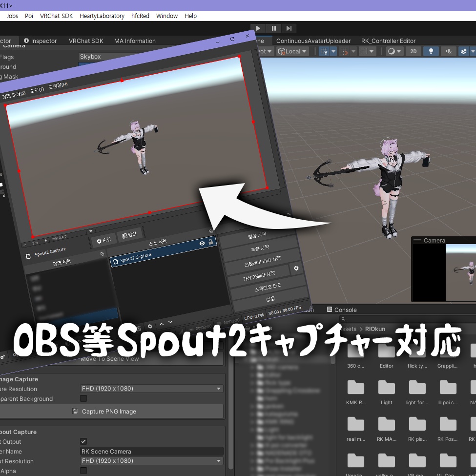Toggle the grid visibility icon in Scene toolbar

(324, 51)
